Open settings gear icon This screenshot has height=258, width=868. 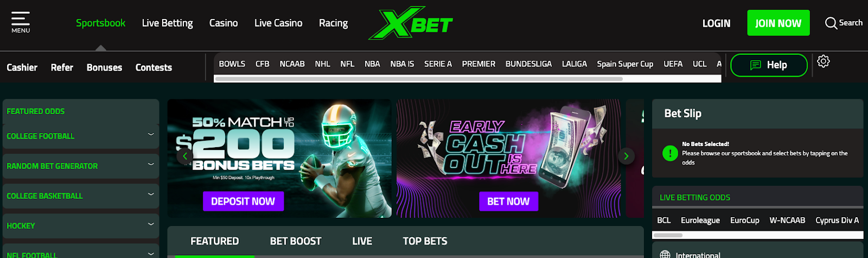tap(824, 61)
